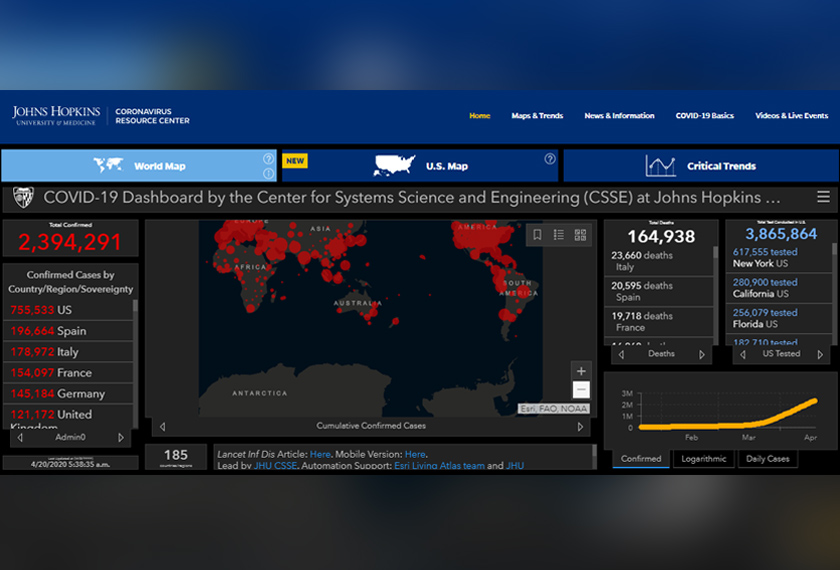Open Videos & Live Events nav menu

pyautogui.click(x=791, y=116)
